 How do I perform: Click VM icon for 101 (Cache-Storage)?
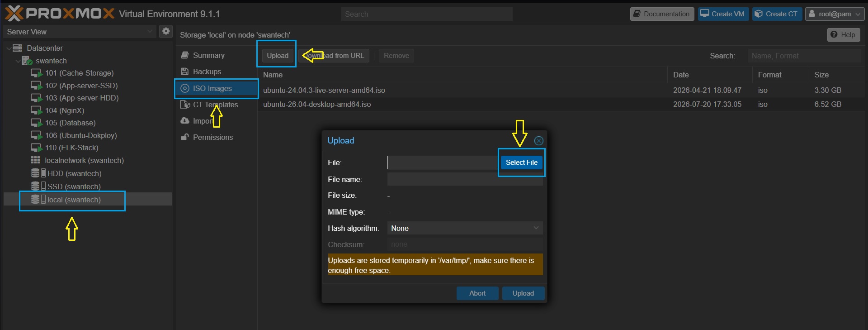click(37, 73)
